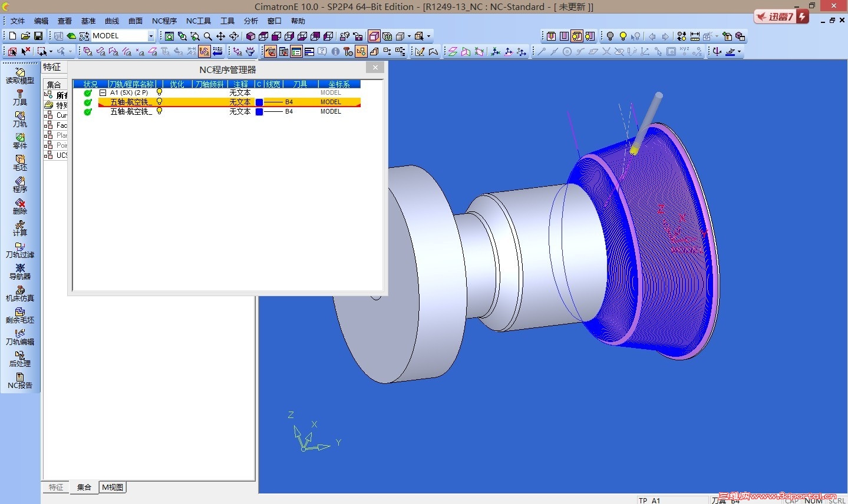Click the highlighted wireframe cube display icon
Screen dimensions: 848x504
tap(374, 36)
